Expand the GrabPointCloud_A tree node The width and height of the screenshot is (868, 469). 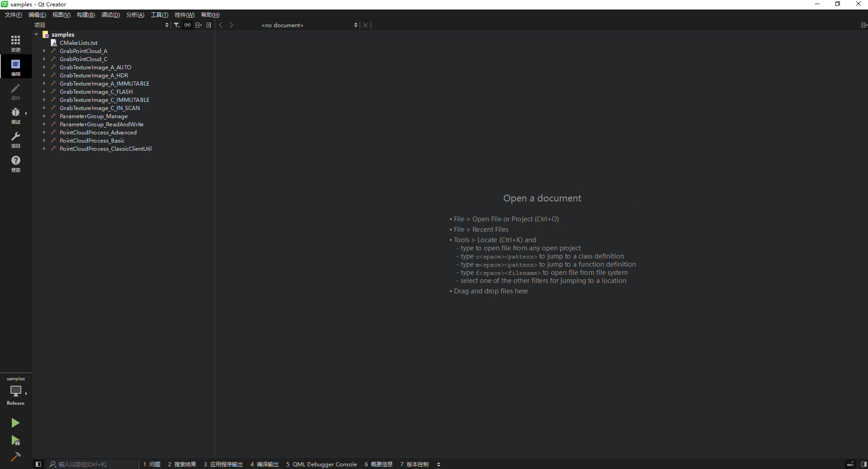[x=44, y=51]
